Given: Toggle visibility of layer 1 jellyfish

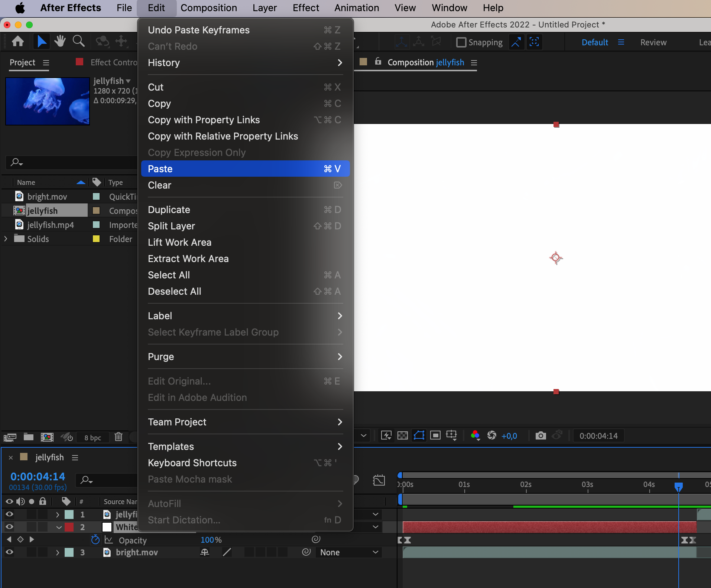Looking at the screenshot, I should click(x=9, y=514).
